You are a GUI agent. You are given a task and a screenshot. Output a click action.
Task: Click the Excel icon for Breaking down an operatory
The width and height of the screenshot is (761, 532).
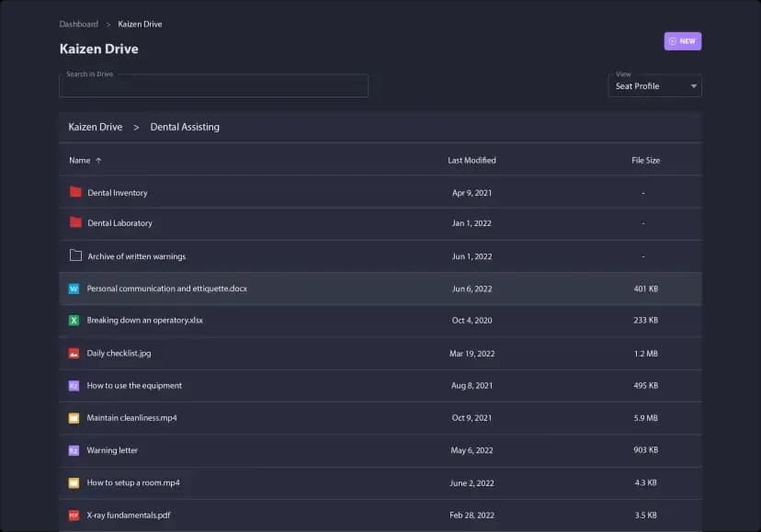click(74, 321)
